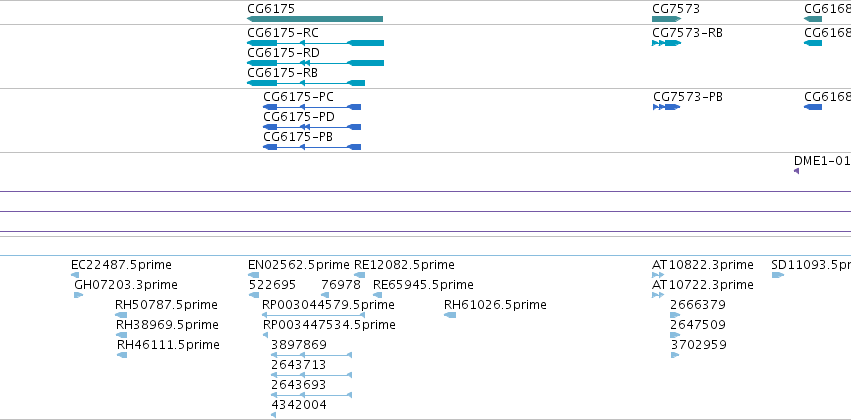The image size is (851, 420).
Task: Select the CG6175-PD protein feature
Action: point(312,127)
